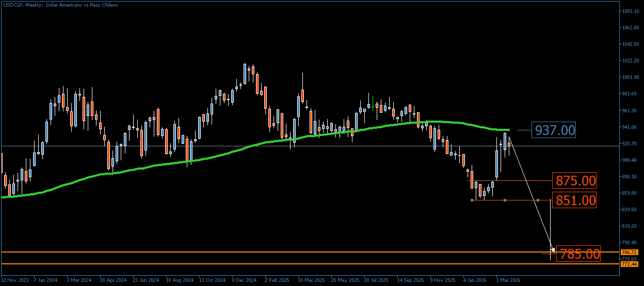Viewport: 644px width, 286px height.
Task: Click the 25 May 2025 date label
Action: pyautogui.click(x=345, y=281)
